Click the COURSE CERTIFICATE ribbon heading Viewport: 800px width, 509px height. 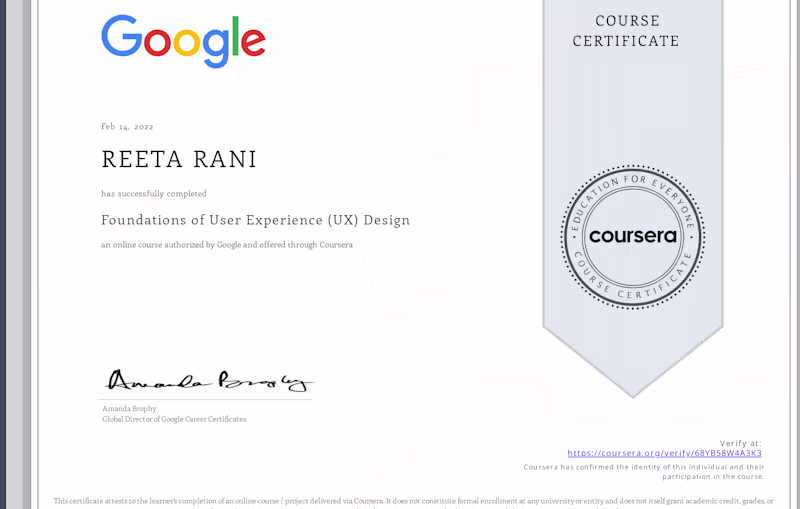[x=626, y=31]
